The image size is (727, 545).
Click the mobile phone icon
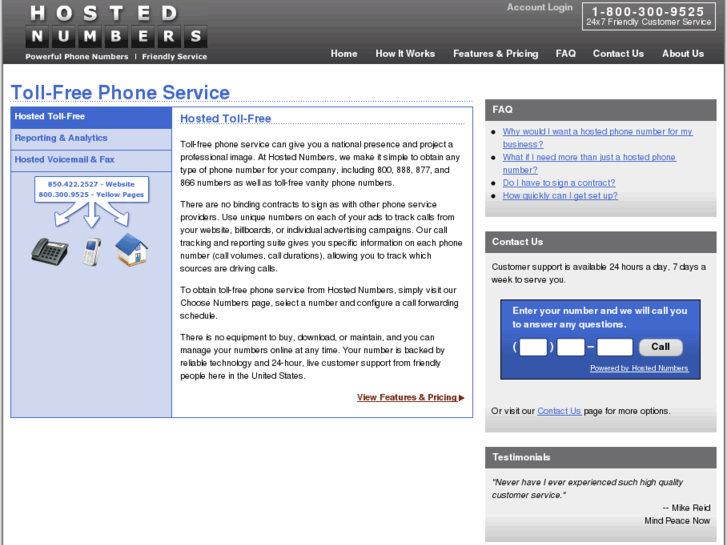pyautogui.click(x=92, y=252)
